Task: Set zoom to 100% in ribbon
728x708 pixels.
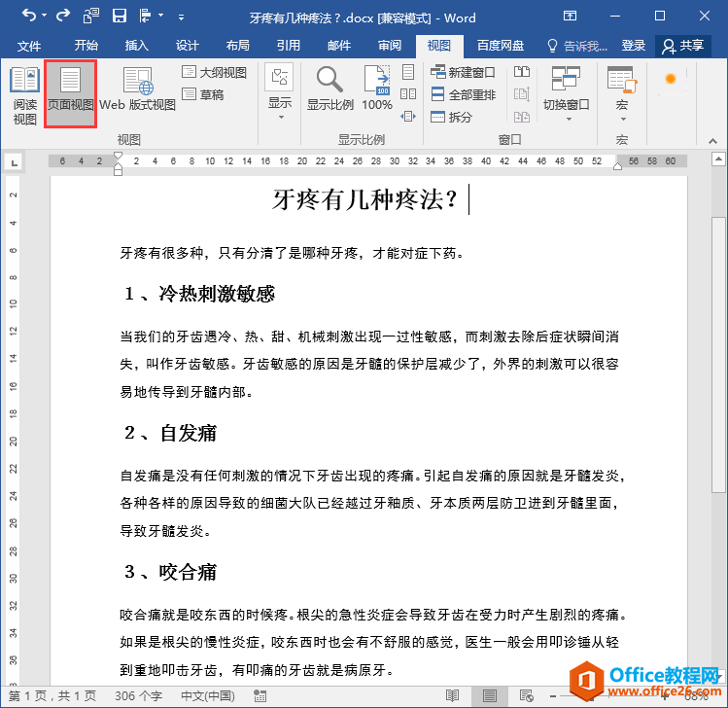Action: [x=377, y=89]
